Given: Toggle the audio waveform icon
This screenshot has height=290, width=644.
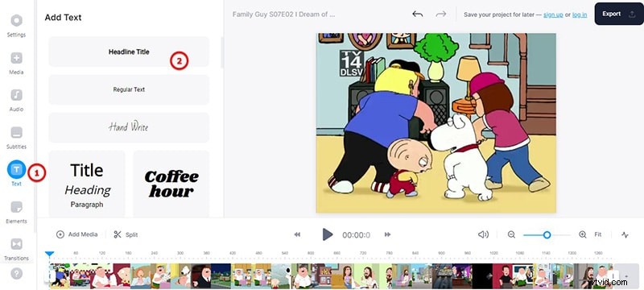Looking at the screenshot, I should (x=625, y=234).
